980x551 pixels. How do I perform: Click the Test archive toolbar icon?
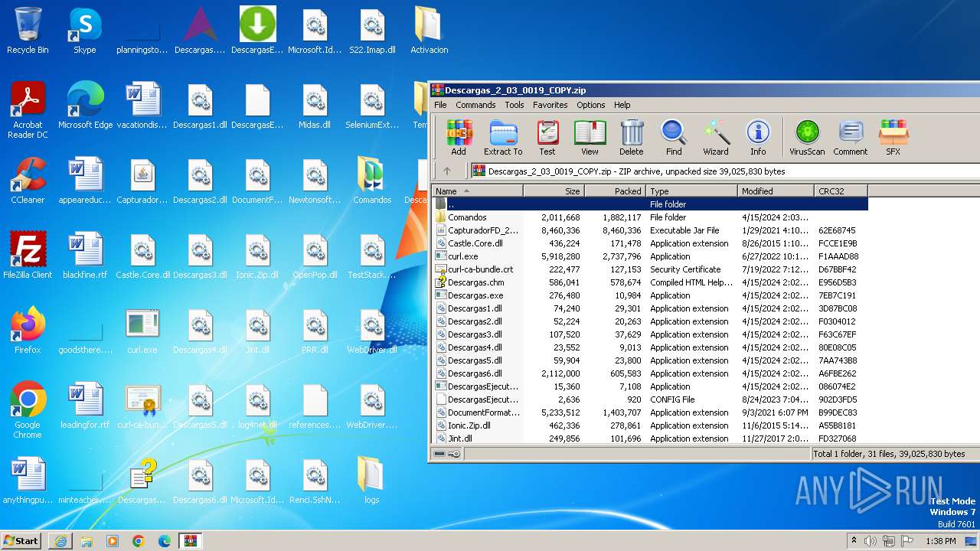(547, 138)
